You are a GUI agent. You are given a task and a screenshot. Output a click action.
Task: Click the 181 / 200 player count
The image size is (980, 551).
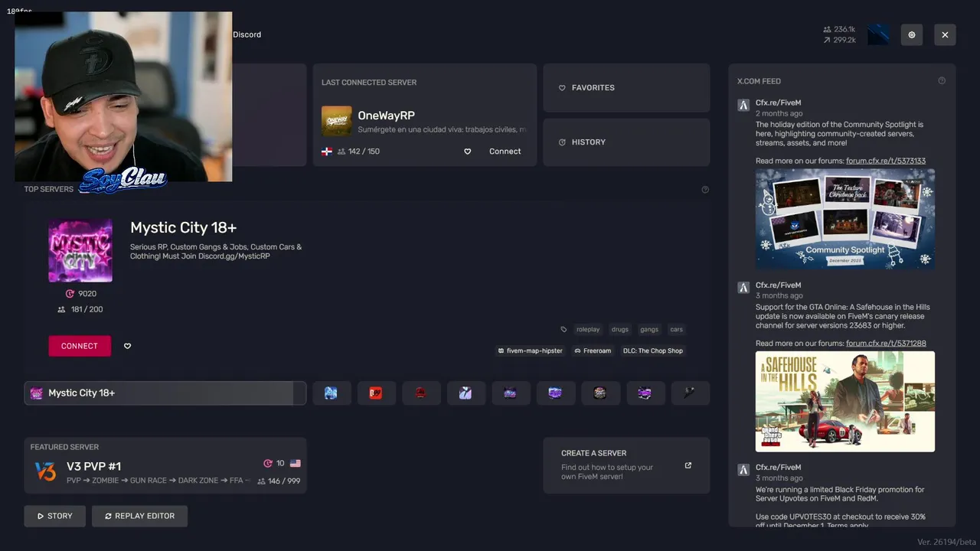80,309
